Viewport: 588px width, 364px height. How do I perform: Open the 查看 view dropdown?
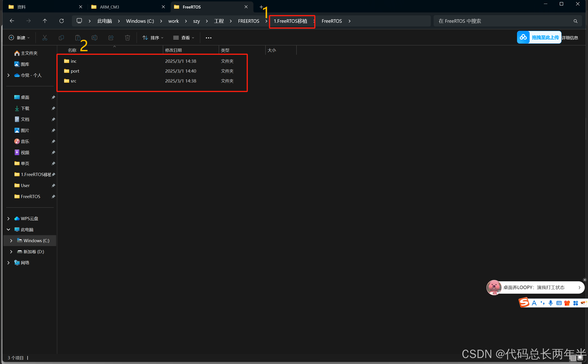click(184, 38)
